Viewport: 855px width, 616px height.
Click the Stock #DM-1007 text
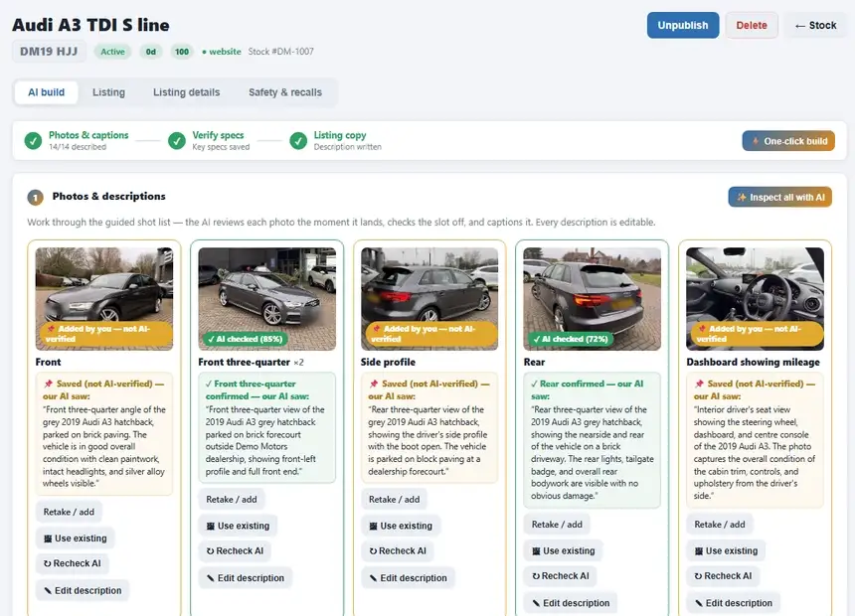coord(280,52)
